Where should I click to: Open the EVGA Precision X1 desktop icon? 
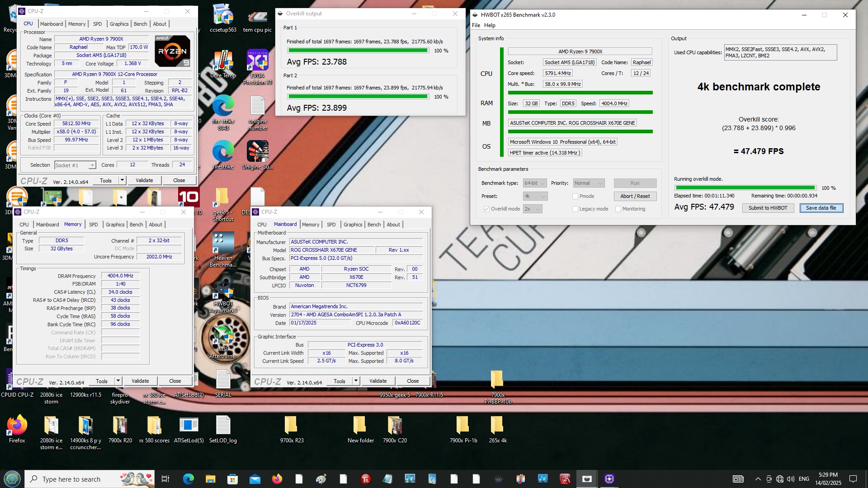257,67
